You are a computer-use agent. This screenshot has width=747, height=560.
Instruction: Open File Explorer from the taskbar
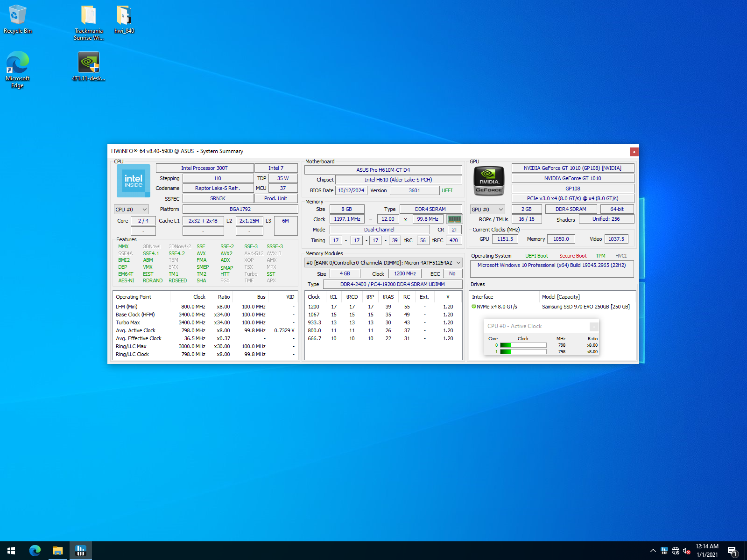click(x=57, y=551)
